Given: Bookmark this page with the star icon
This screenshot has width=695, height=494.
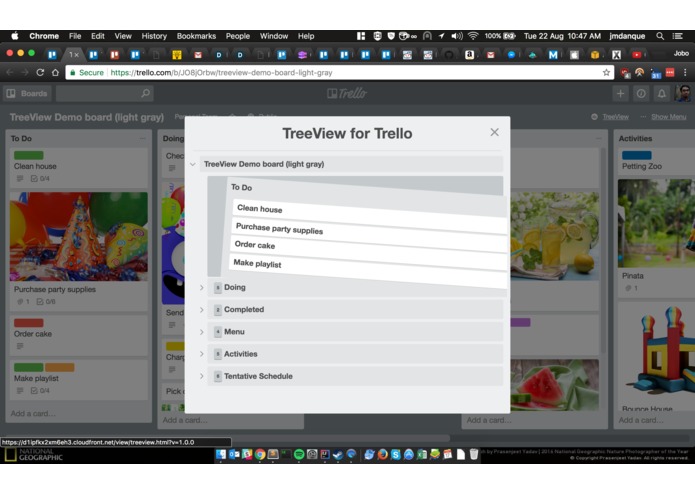Looking at the screenshot, I should click(x=606, y=72).
